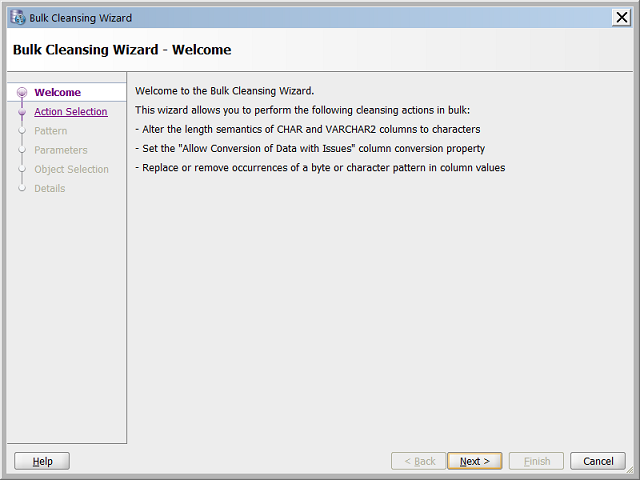Open the Action Selection step link
This screenshot has height=480, width=640.
[70, 112]
